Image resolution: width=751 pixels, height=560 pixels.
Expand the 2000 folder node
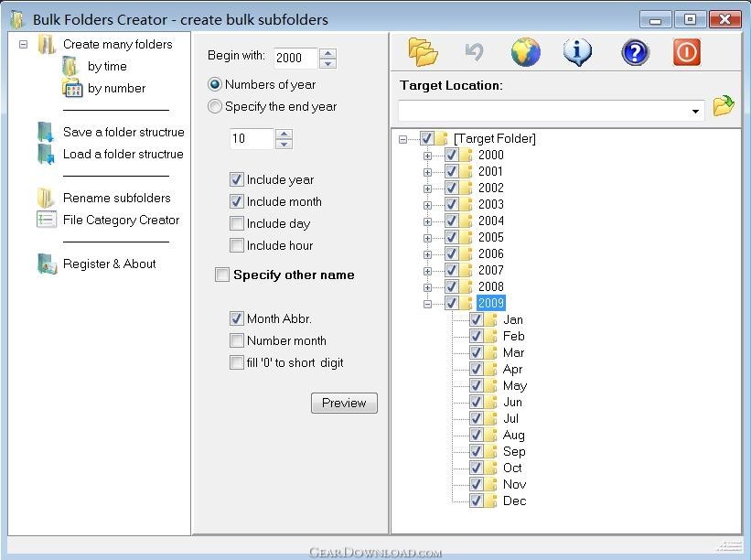tap(428, 156)
